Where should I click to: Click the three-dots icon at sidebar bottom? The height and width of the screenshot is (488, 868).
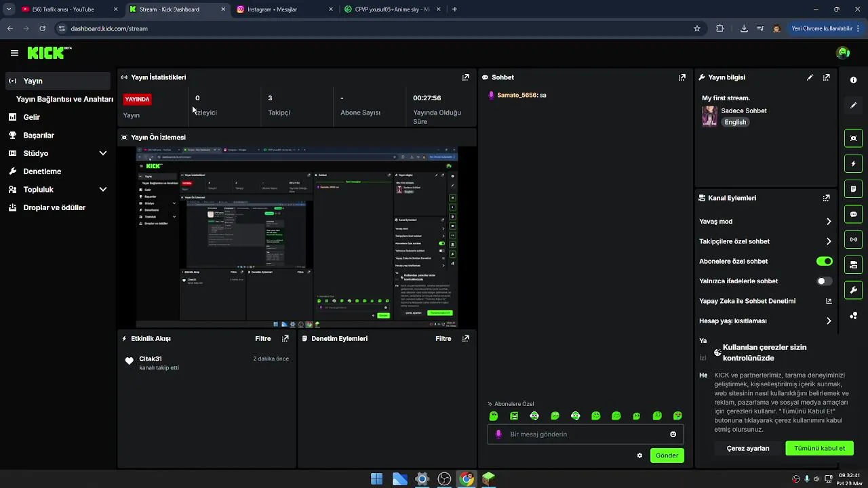[x=853, y=316]
